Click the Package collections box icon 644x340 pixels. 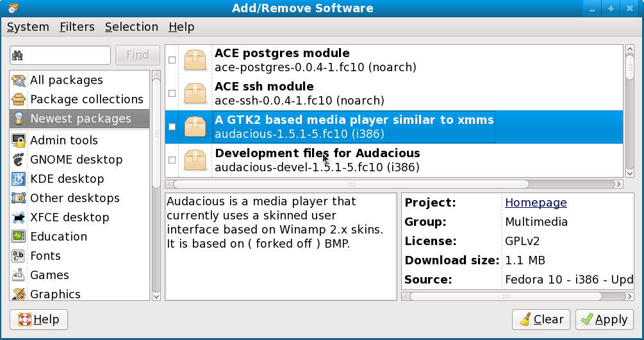tap(19, 99)
